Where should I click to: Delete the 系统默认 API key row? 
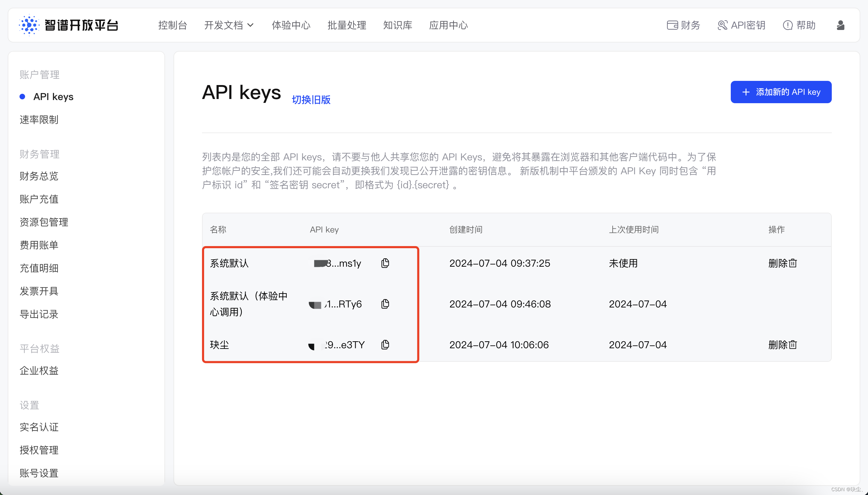click(x=782, y=263)
